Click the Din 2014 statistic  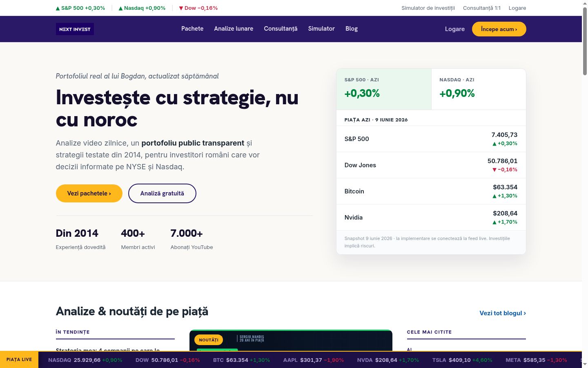tap(80, 239)
